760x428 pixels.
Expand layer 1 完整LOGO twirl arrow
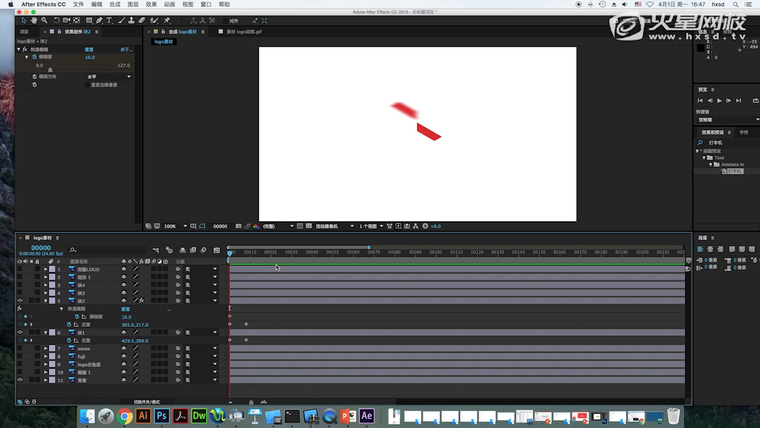(45, 269)
